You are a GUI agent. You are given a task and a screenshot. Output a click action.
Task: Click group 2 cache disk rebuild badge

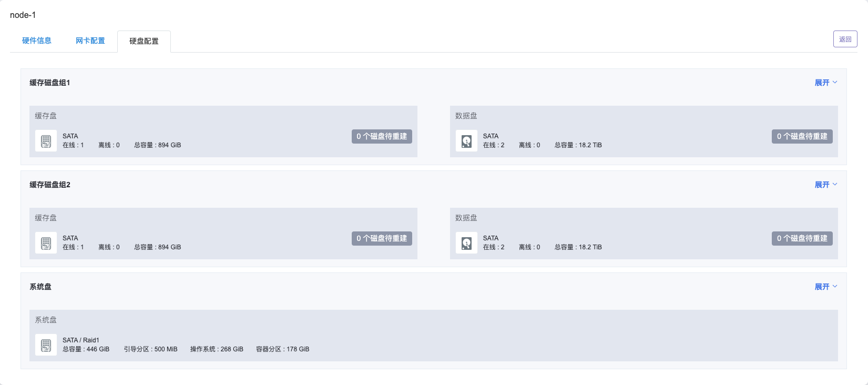(x=382, y=238)
